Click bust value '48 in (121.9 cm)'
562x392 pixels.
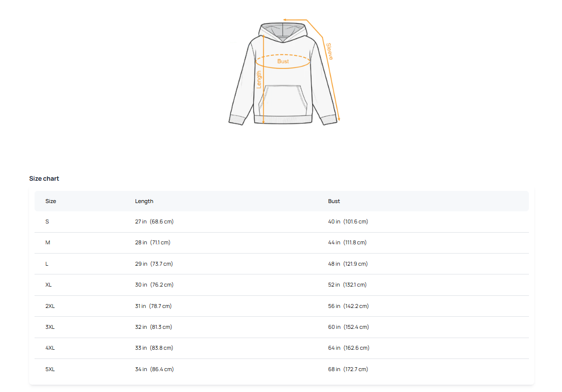click(348, 264)
